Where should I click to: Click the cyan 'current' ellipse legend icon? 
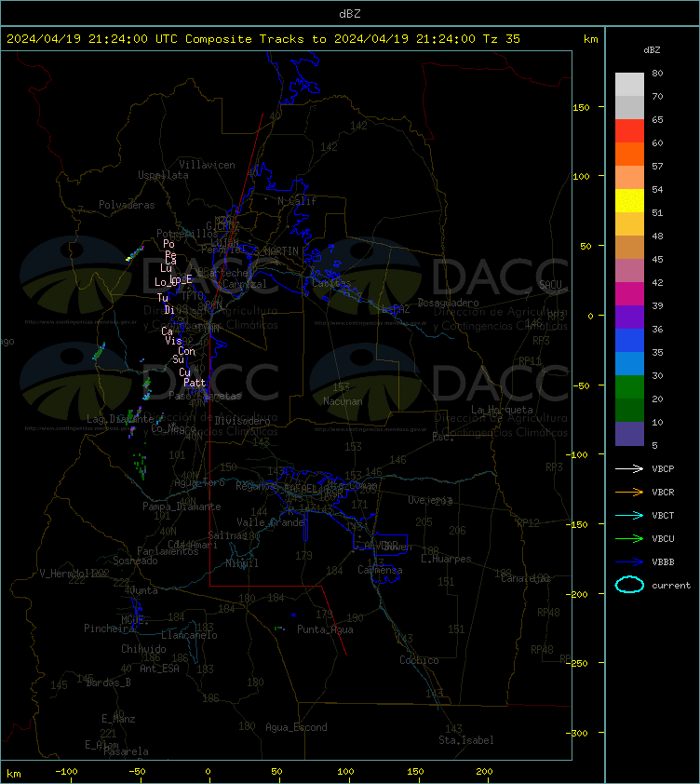pyautogui.click(x=629, y=585)
